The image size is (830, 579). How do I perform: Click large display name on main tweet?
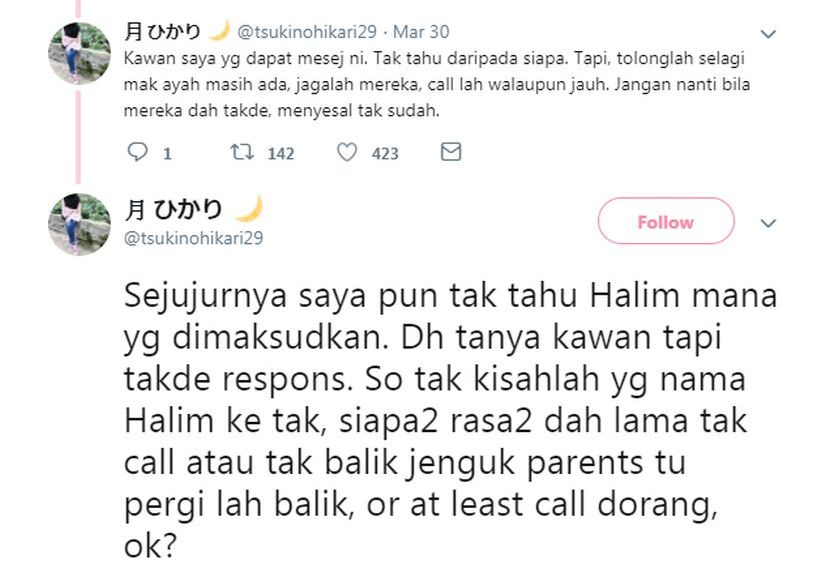click(173, 210)
